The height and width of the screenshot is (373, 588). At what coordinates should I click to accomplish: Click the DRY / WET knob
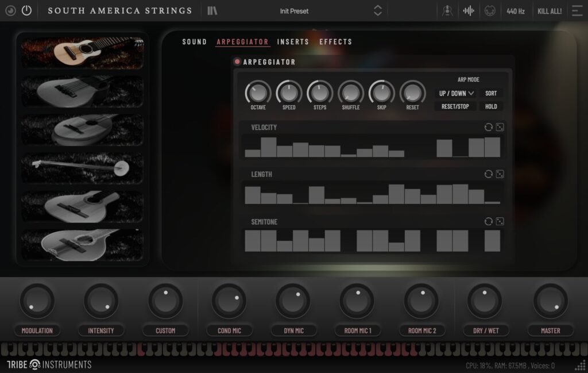[485, 301]
